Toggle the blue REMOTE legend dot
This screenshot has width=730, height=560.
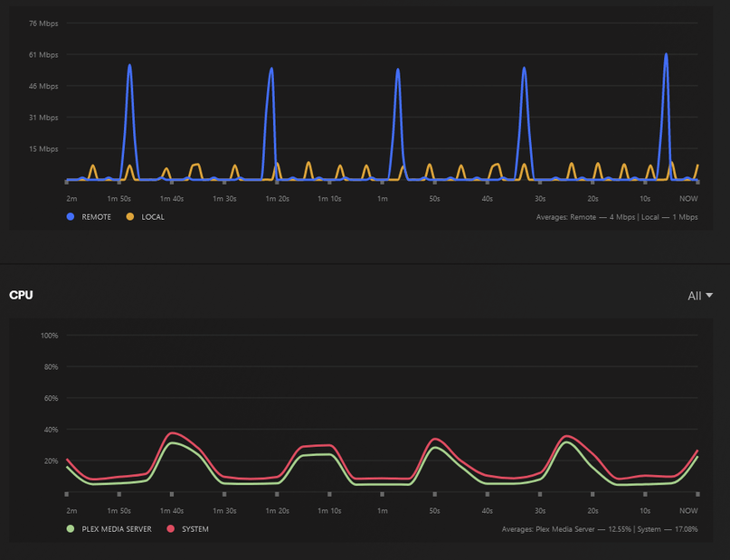[x=71, y=217]
